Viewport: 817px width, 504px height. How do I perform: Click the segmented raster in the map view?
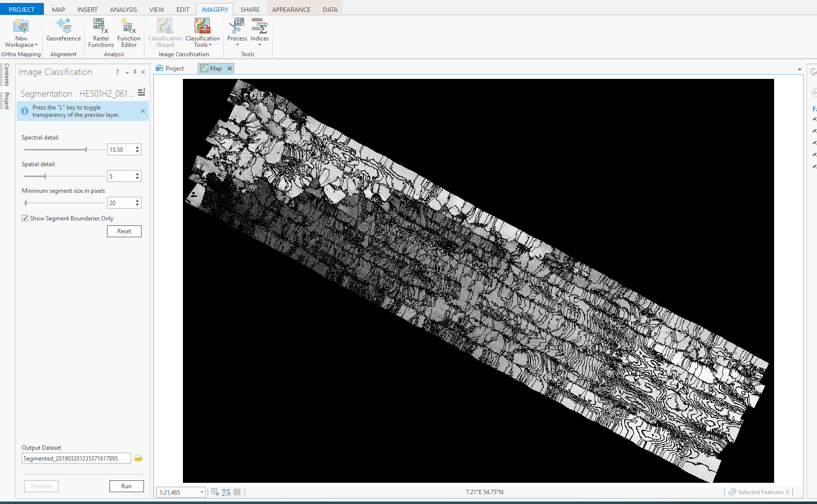[x=478, y=281]
